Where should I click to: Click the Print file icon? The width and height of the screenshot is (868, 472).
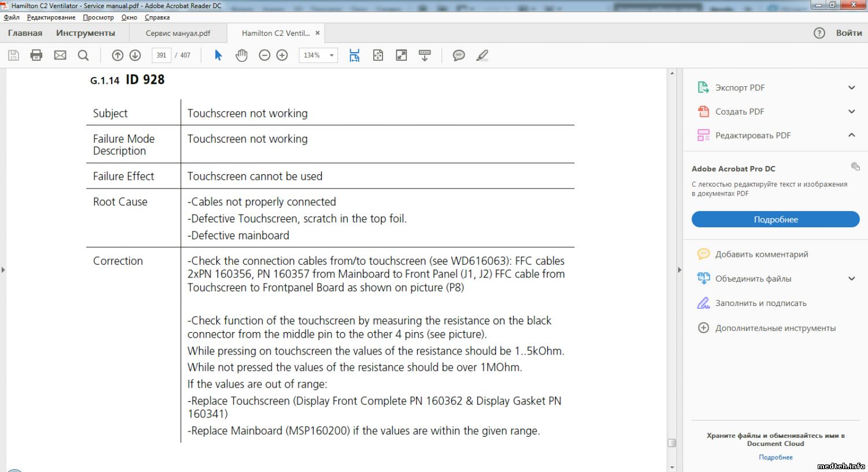[36, 55]
